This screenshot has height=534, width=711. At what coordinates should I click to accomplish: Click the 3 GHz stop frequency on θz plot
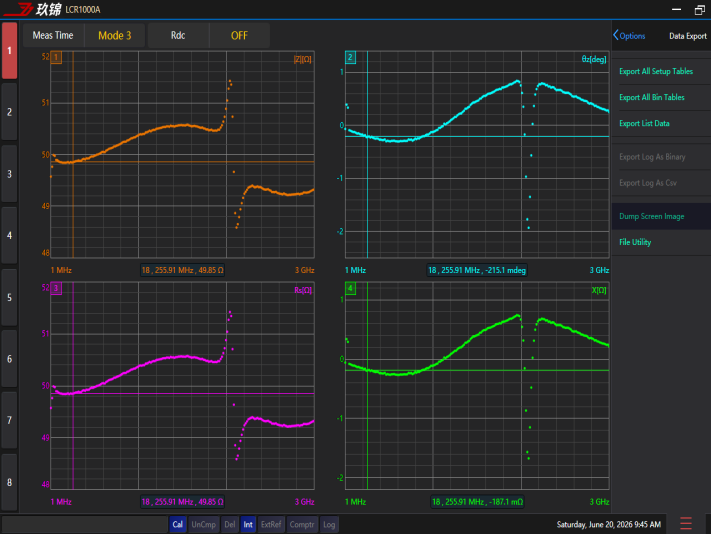[599, 270]
